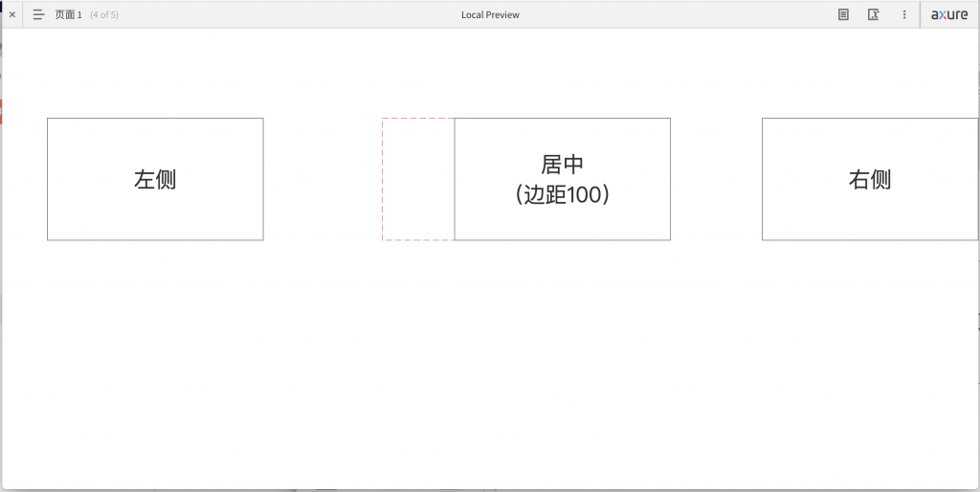This screenshot has height=492, width=980.
Task: Click the Axure logo
Action: (948, 14)
